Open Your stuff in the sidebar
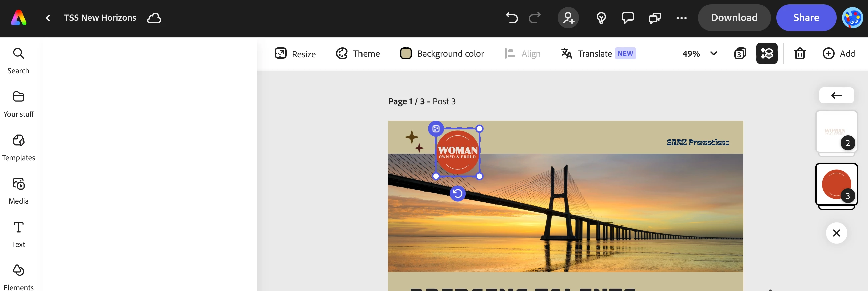 (18, 104)
